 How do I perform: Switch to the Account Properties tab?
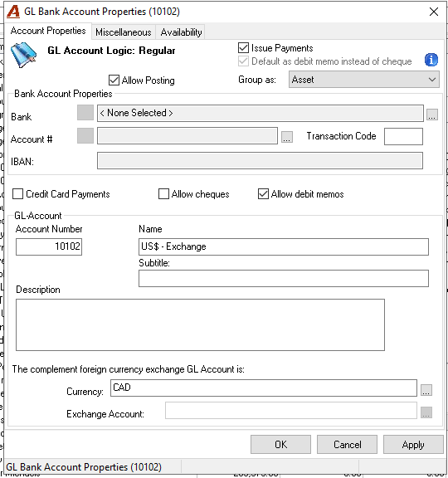point(48,31)
